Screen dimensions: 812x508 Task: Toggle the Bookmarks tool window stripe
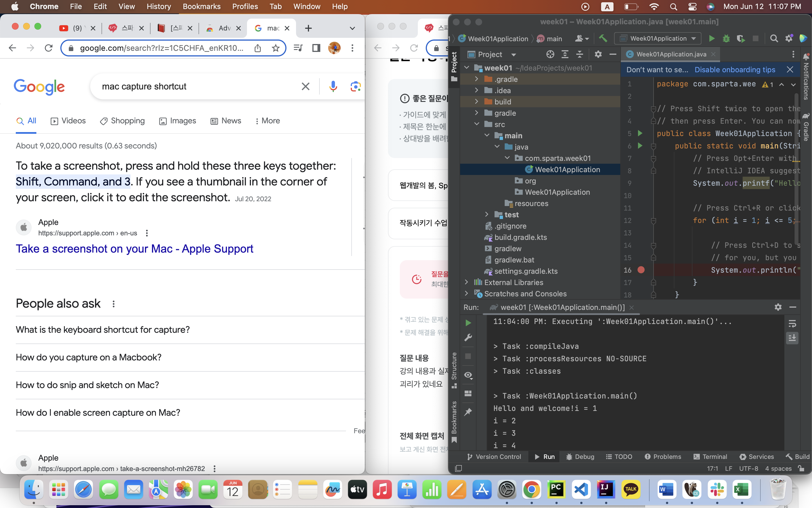(454, 422)
